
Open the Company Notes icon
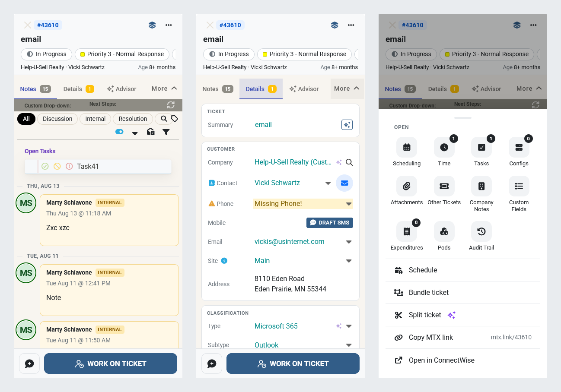coord(481,186)
